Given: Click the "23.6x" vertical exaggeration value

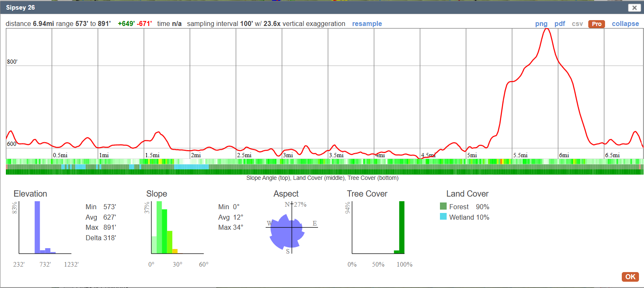Looking at the screenshot, I should (272, 24).
